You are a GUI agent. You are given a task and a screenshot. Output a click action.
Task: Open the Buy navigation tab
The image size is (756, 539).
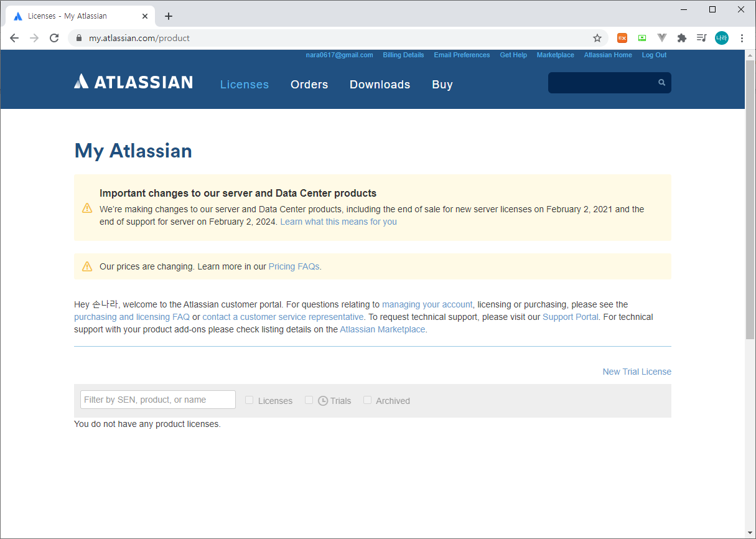[x=442, y=85]
